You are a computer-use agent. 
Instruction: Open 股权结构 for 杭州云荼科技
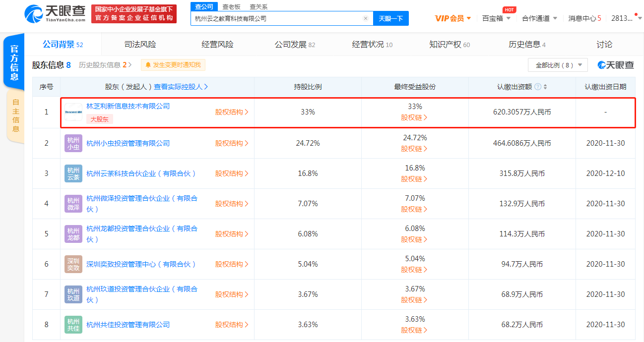pos(232,173)
